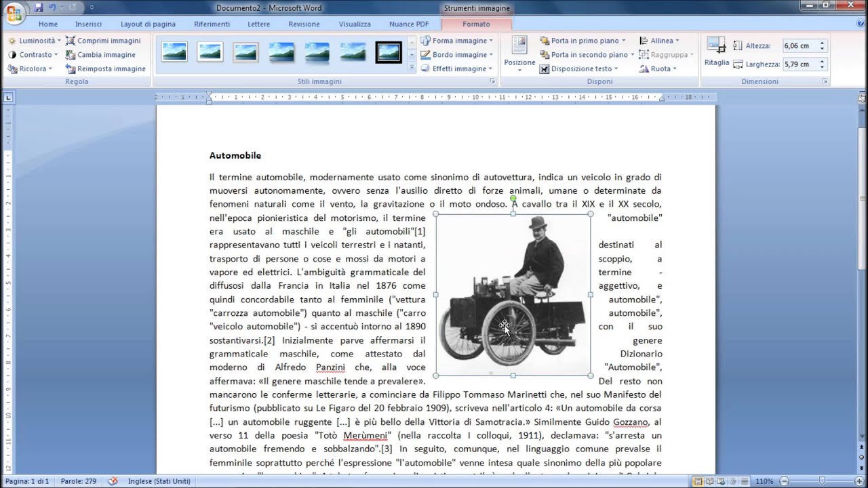Apply the fourth picture style with drop shadow
Image resolution: width=868 pixels, height=488 pixels.
click(281, 52)
